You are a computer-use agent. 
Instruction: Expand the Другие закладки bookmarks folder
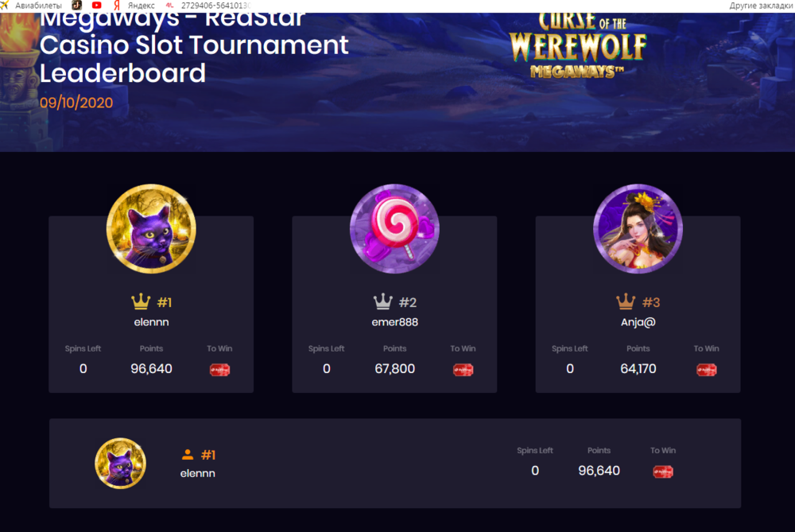pyautogui.click(x=762, y=6)
